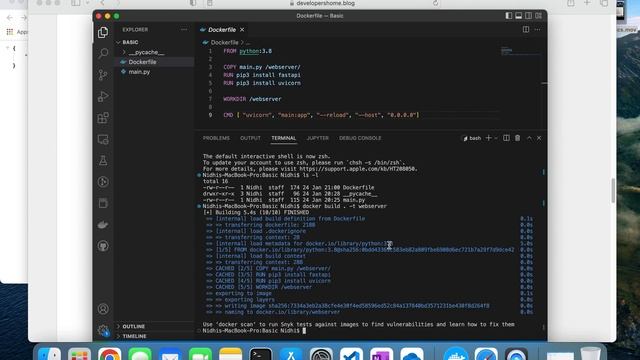Open Terminal from the Dock
Screen dimensions: 640x360
(260, 354)
